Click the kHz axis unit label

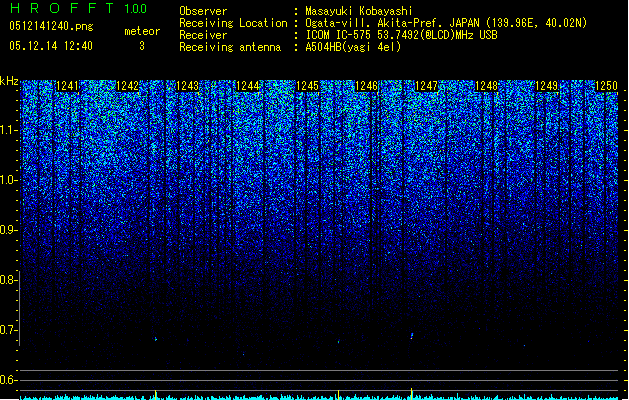click(9, 81)
